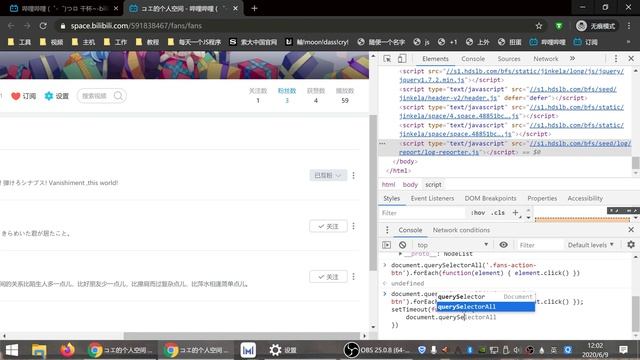This screenshot has height=360, width=640.
Task: Open the Elements panel tab
Action: coord(435,59)
